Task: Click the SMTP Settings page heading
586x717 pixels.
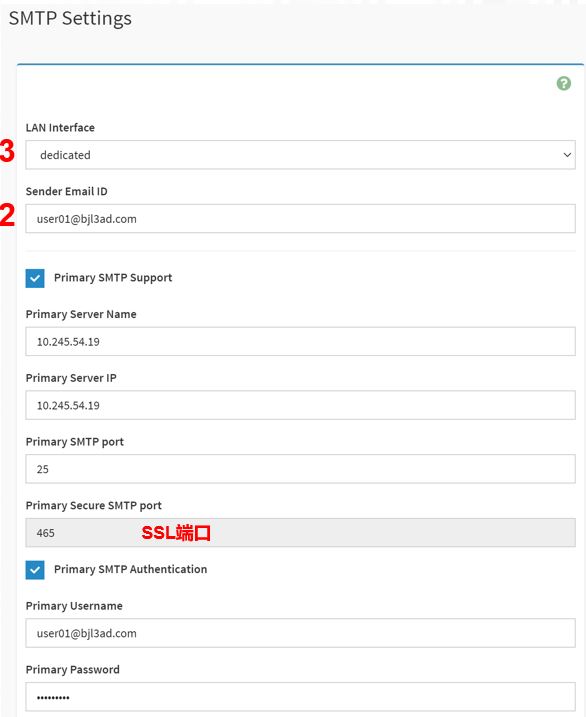Action: tap(70, 19)
